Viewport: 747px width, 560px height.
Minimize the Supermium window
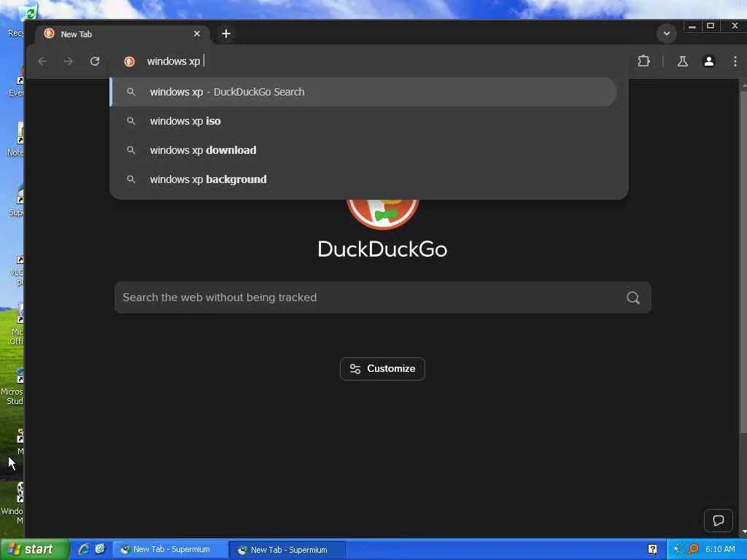(x=692, y=26)
